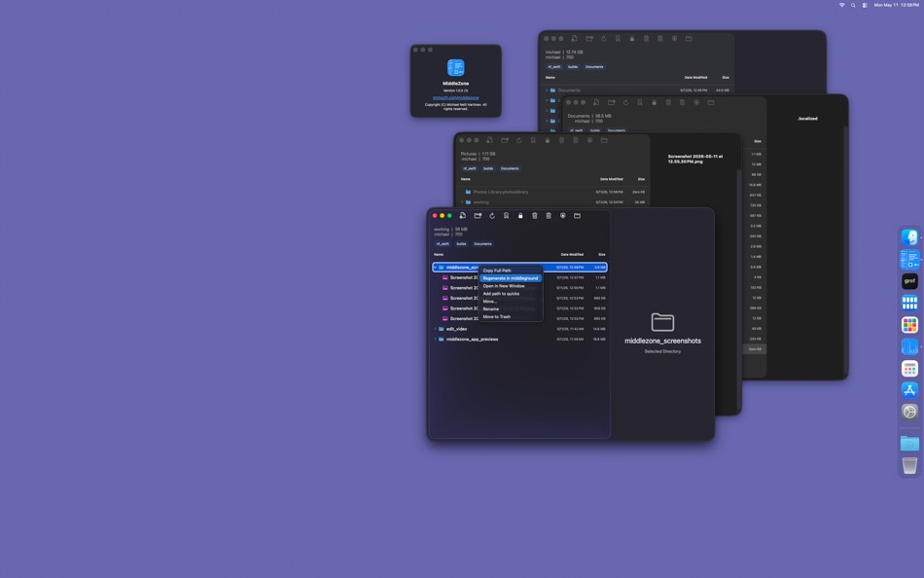This screenshot has width=924, height=578.
Task: Open the Downloads folder in the Dock
Action: click(909, 443)
